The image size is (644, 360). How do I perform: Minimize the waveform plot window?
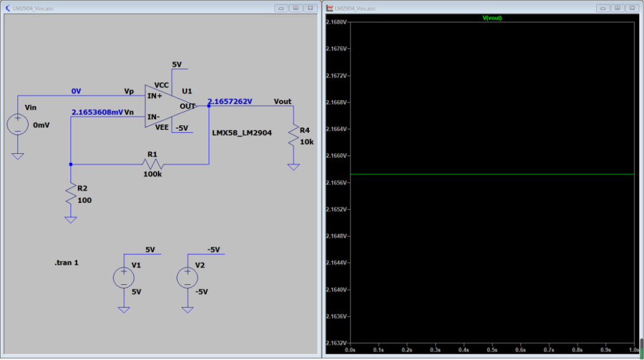pos(603,8)
